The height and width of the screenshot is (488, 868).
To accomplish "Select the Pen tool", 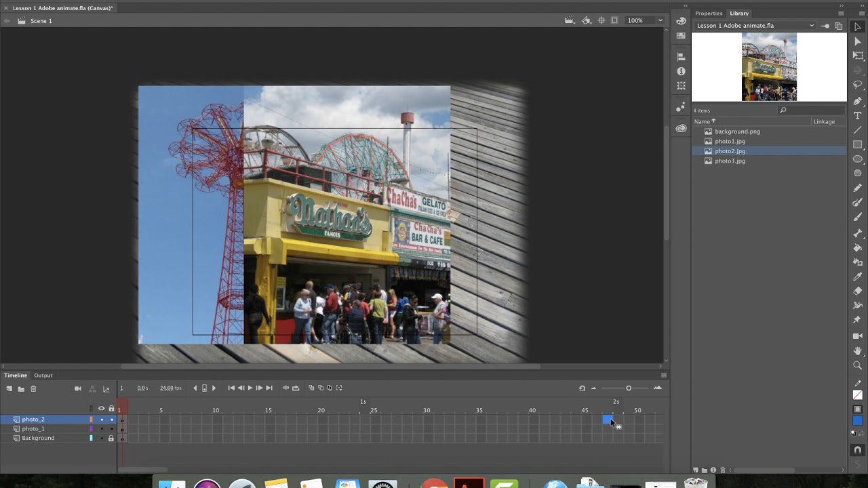I will pos(858,101).
